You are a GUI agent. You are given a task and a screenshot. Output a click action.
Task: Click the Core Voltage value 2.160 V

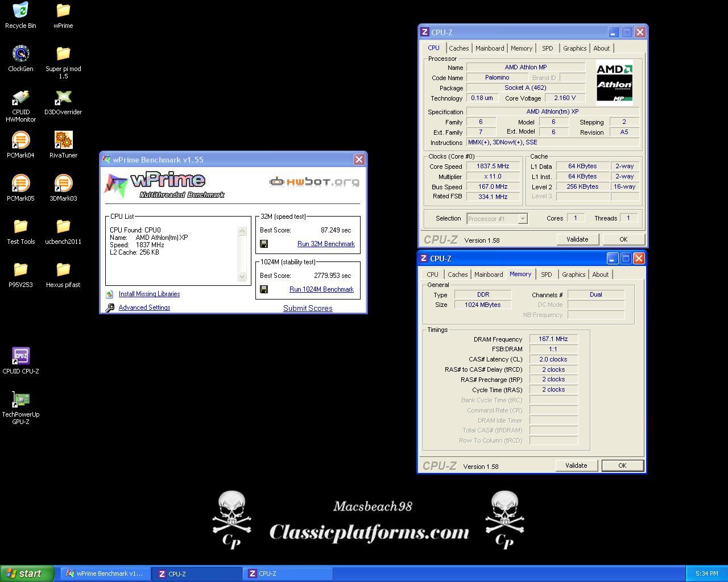tap(565, 98)
